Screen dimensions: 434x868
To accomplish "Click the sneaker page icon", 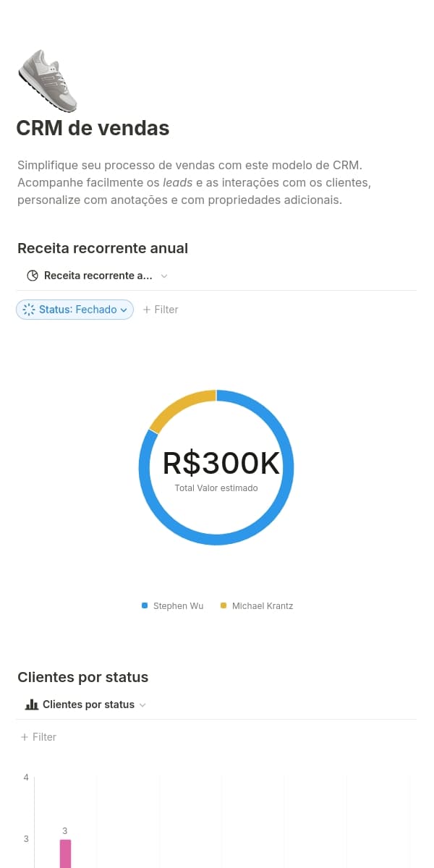I will coord(47,80).
